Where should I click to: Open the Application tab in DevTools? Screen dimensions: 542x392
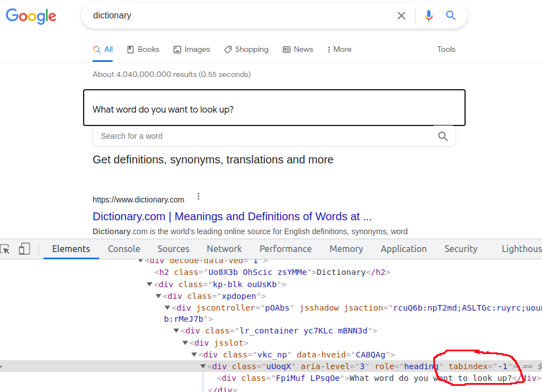coord(403,249)
